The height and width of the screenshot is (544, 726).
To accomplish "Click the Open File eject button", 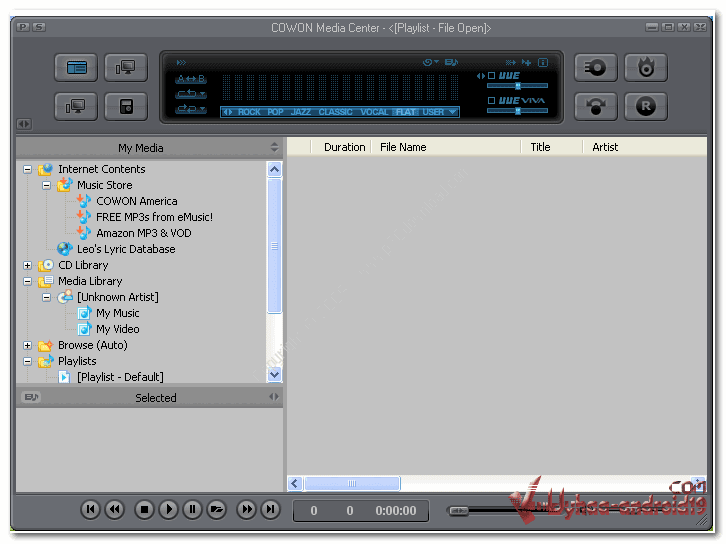I will click(x=216, y=510).
